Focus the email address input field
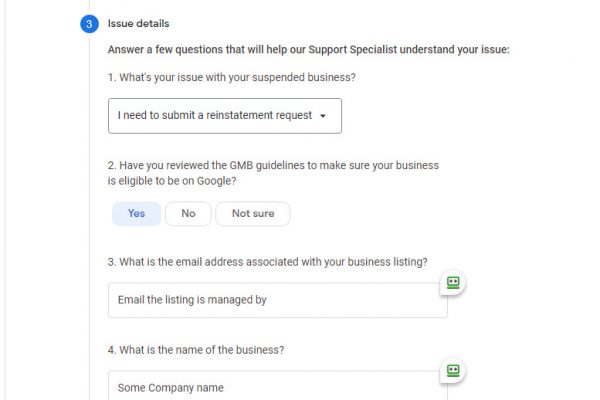The height and width of the screenshot is (400, 600). tap(277, 300)
